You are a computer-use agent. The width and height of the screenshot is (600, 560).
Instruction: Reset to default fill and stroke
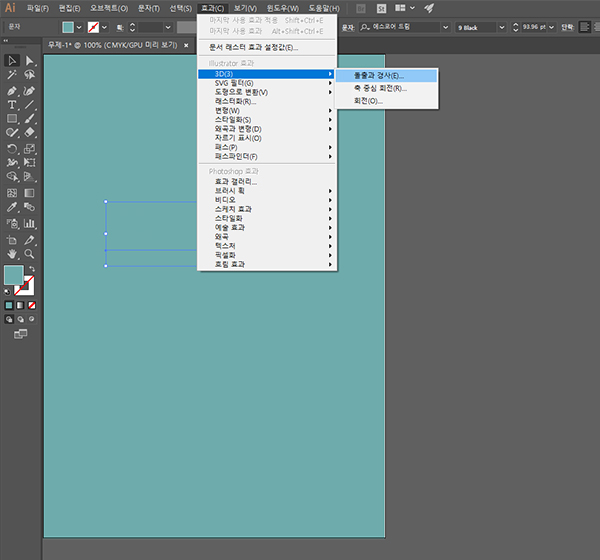[x=7, y=292]
